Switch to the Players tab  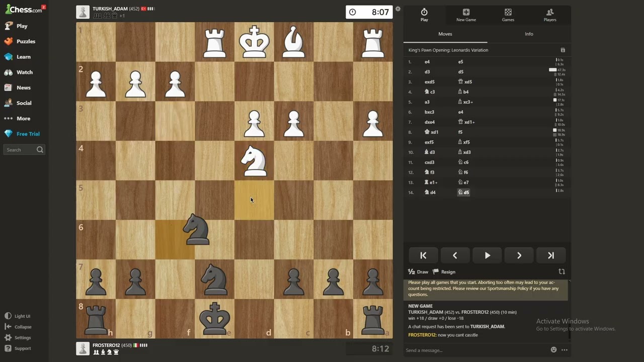[x=550, y=15]
